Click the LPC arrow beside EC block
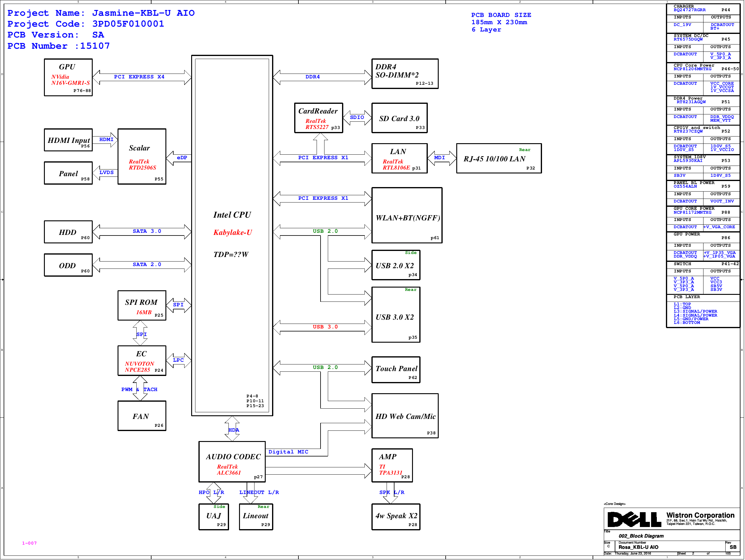 pos(178,361)
